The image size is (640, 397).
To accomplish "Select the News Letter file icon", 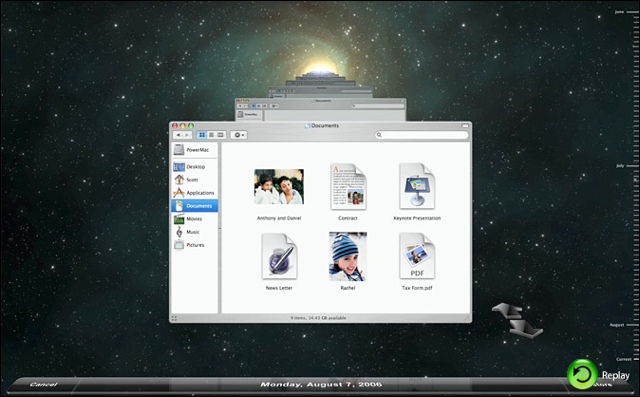I will (x=279, y=256).
